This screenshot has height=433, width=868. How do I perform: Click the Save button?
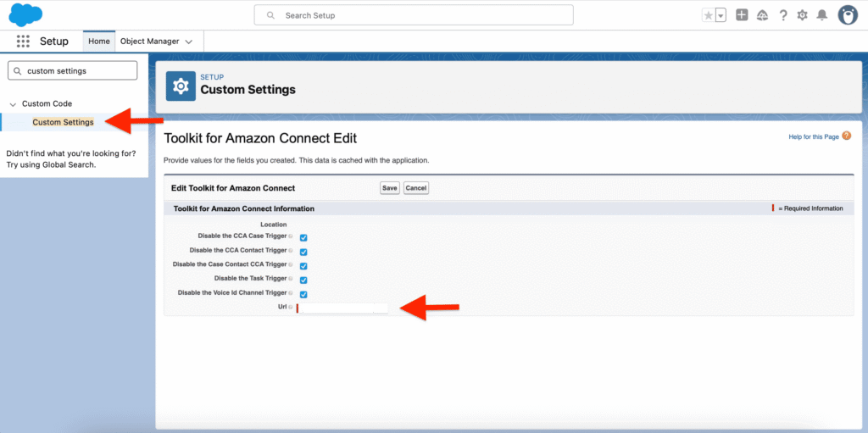tap(389, 188)
